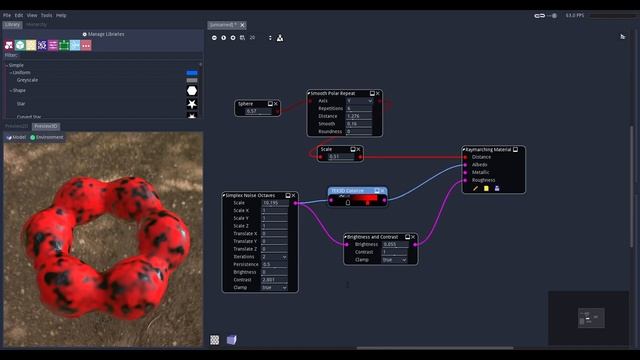Close the Scale node
Screen dimensions: 640x360
pyautogui.click(x=358, y=149)
